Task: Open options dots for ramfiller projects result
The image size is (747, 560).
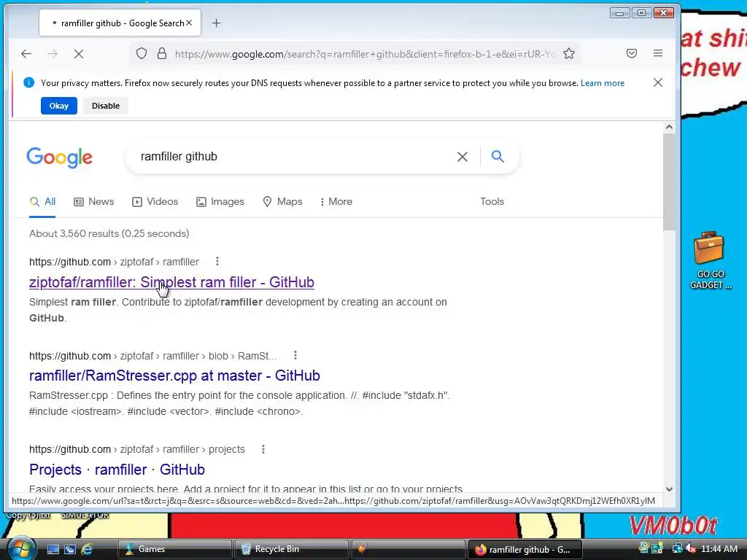Action: (263, 449)
